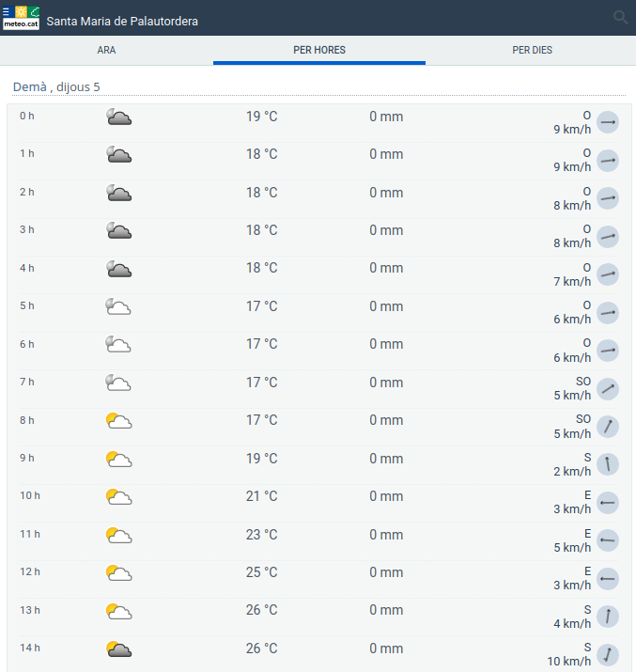Click the 18 °C temperature at 1 h

[x=262, y=154]
